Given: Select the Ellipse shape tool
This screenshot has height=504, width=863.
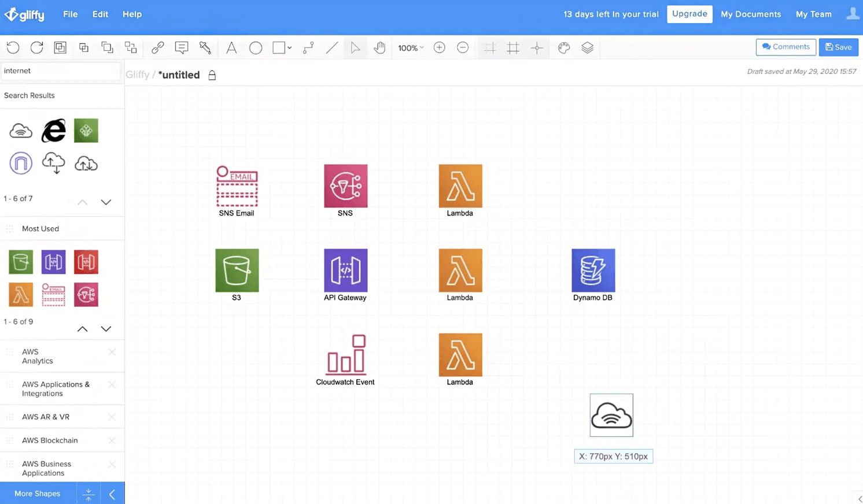Looking at the screenshot, I should tap(256, 48).
